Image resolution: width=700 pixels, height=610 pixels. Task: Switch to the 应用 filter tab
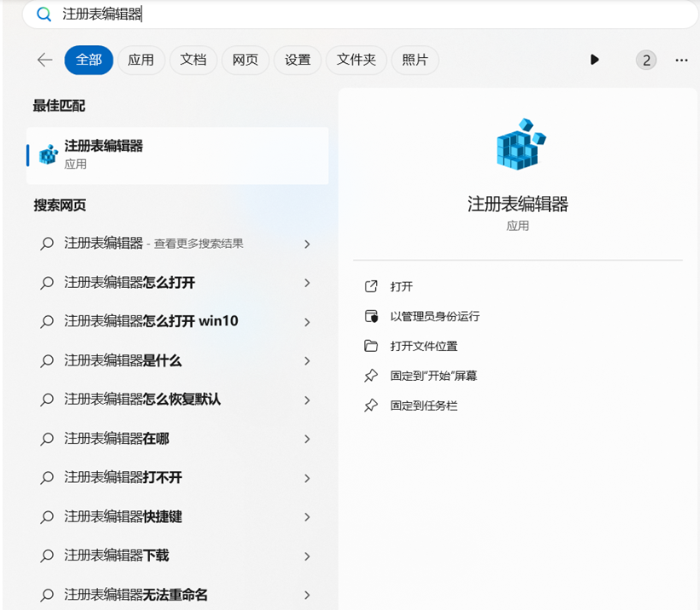141,60
